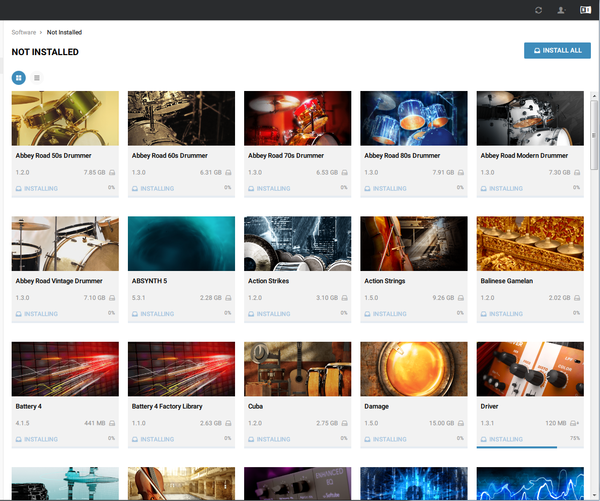Screen dimensions: 600x501
Task: Click the disk icon for Abbey Road 70s Drummer
Action: [345, 173]
